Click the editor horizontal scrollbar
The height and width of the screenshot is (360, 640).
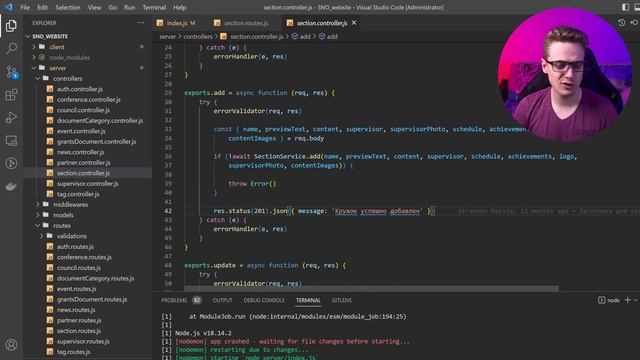pos(371,289)
